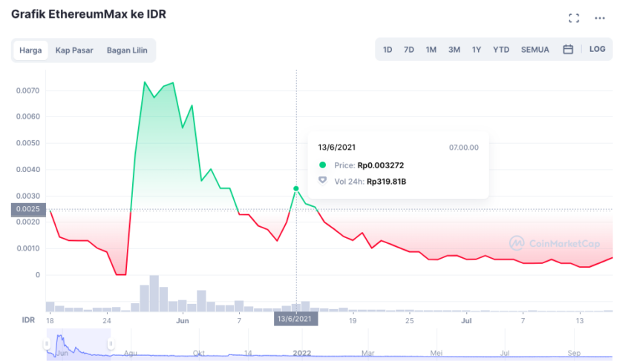Click the left range slider handle
Image resolution: width=631 pixels, height=364 pixels.
point(47,343)
